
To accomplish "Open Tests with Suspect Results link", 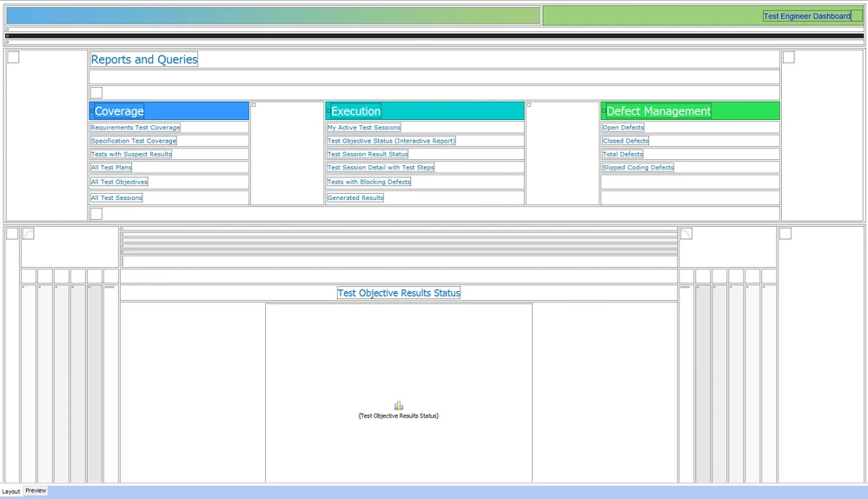I will pos(131,154).
